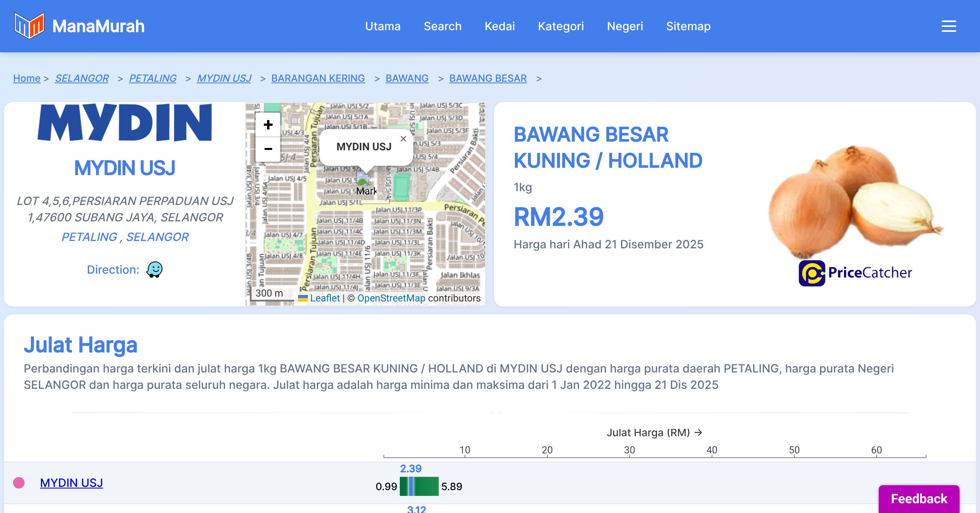Open the Kedai navigation item
The width and height of the screenshot is (980, 513).
[499, 26]
